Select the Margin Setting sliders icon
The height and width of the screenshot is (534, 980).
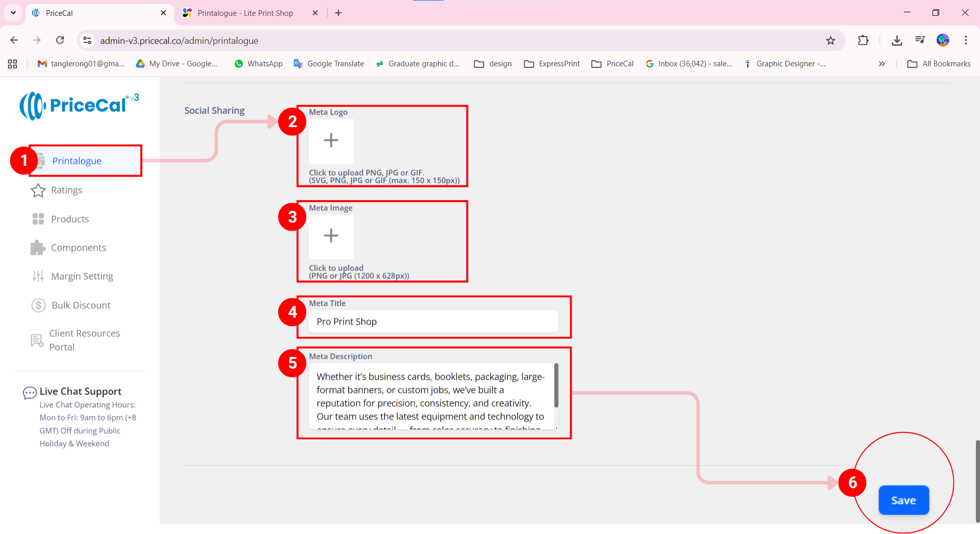38,276
